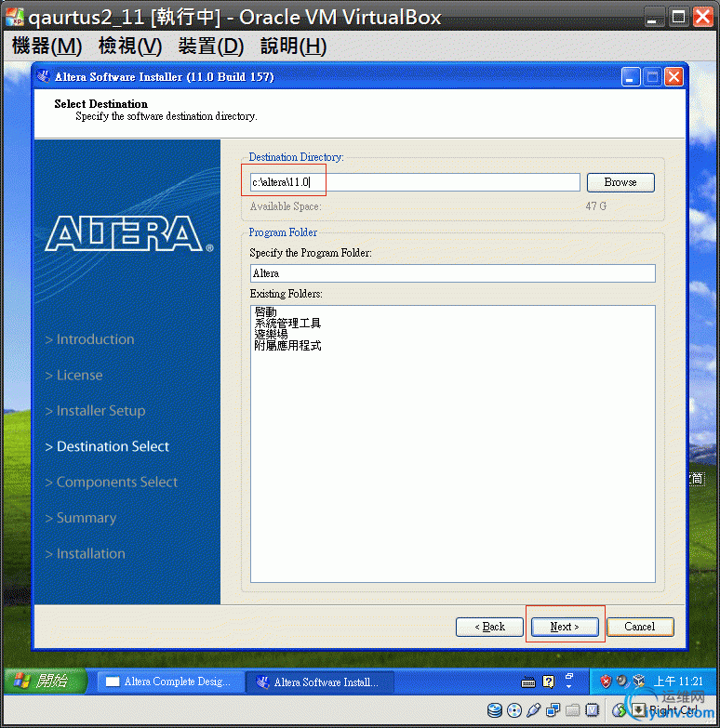Viewport: 720px width, 728px height.
Task: Click the Altera installer title bar icon
Action: 44,76
